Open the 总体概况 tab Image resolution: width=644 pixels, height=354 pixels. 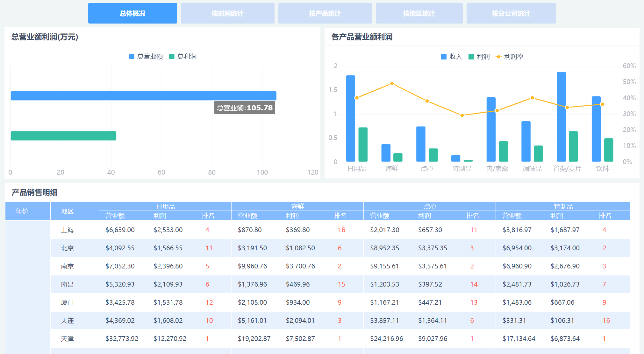[x=132, y=13]
